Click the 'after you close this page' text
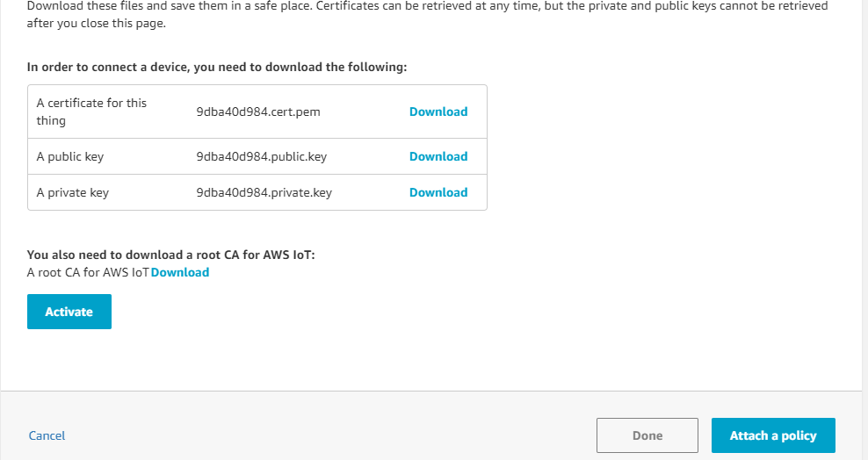 pyautogui.click(x=97, y=23)
